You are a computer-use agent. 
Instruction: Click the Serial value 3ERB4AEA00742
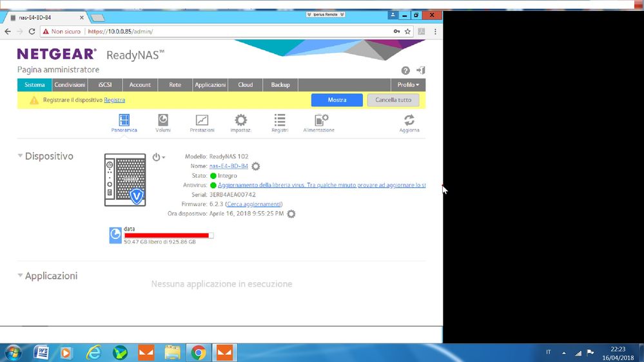click(x=233, y=195)
